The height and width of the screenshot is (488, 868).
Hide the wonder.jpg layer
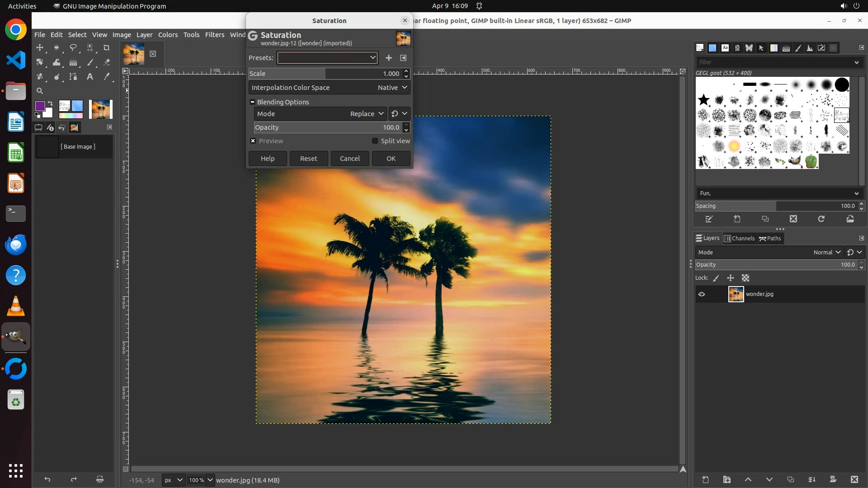click(702, 294)
